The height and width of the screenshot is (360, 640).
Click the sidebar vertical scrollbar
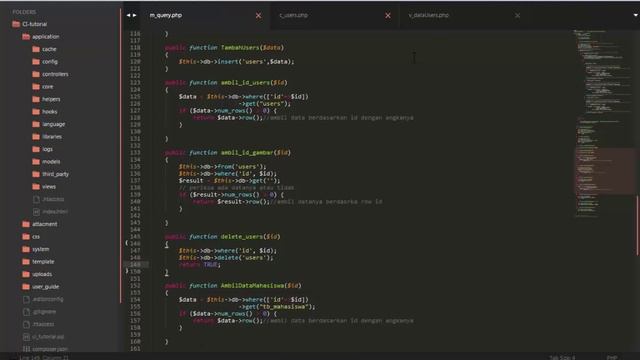[x=121, y=155]
